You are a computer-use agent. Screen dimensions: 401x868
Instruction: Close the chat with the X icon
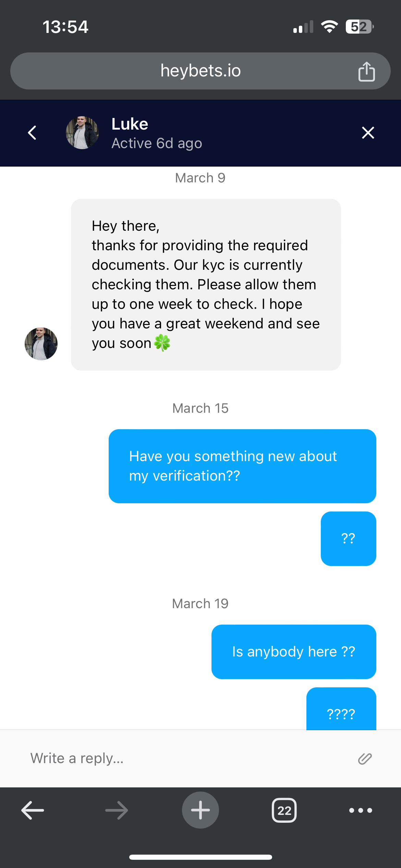point(368,133)
